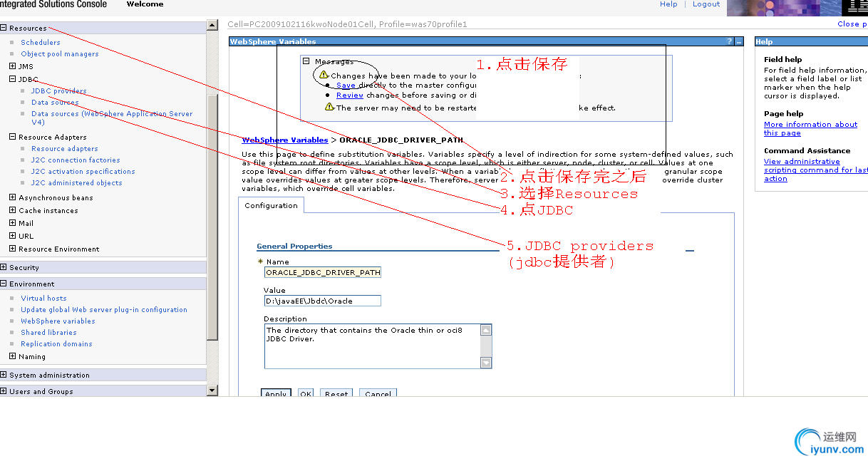Expand Cache instances node
868x461 pixels.
pos(12,210)
